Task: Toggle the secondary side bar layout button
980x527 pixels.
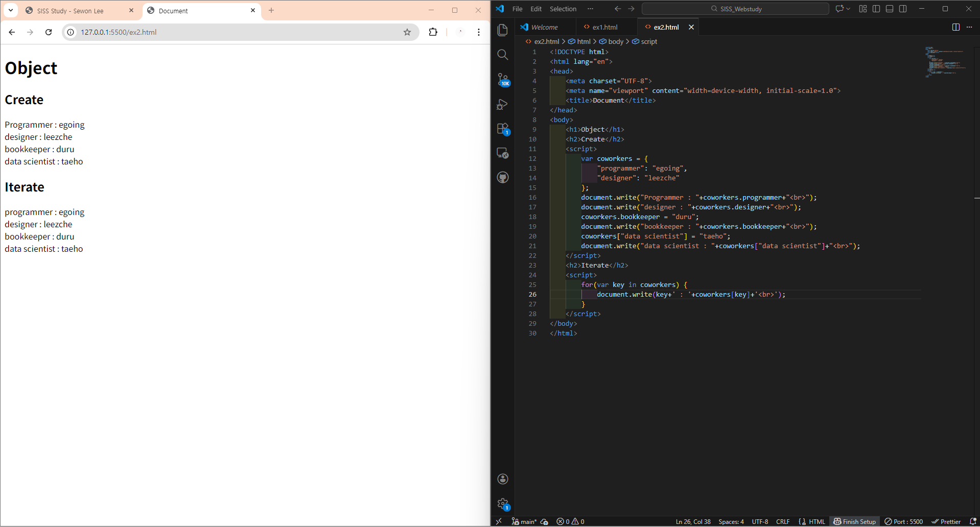Action: 903,9
